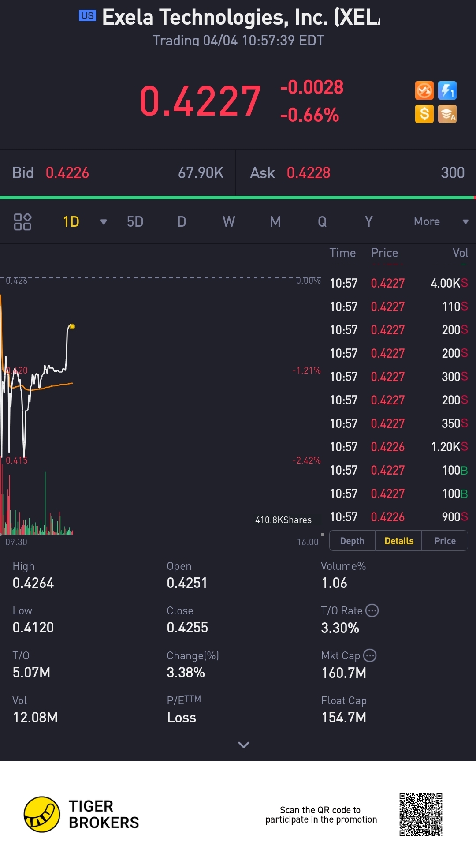Show the Details tick panel
The image size is (476, 868).
(399, 541)
